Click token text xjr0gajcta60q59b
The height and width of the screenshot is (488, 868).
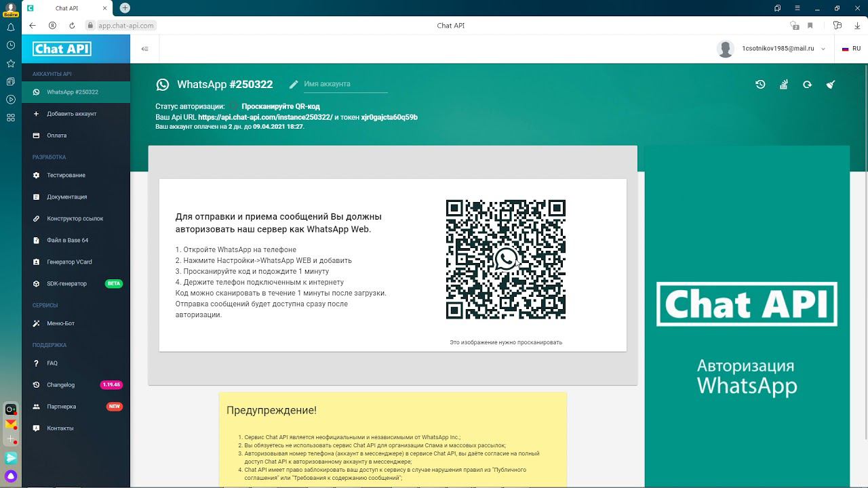click(389, 117)
